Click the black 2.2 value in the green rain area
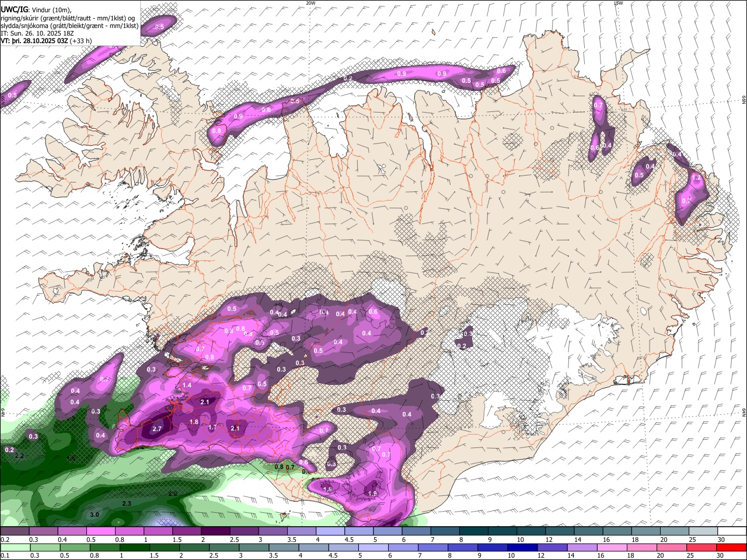This screenshot has height=560, width=747. 19,456
